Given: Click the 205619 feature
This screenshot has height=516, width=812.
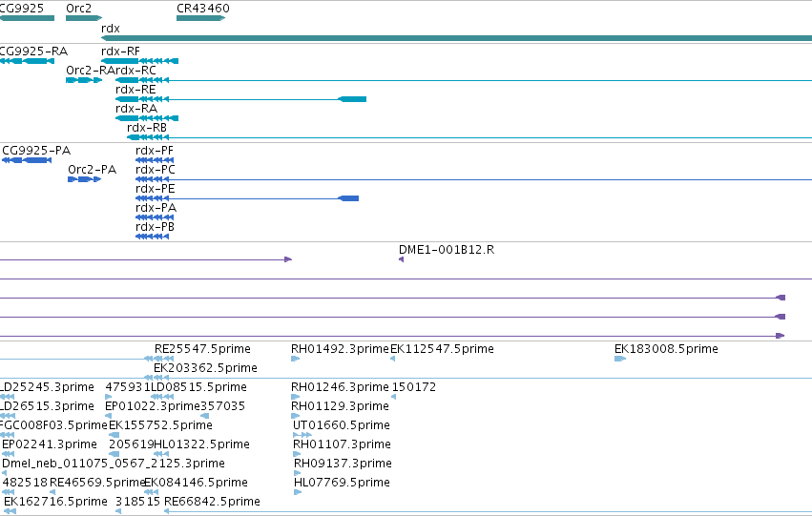Looking at the screenshot, I should pyautogui.click(x=114, y=454).
